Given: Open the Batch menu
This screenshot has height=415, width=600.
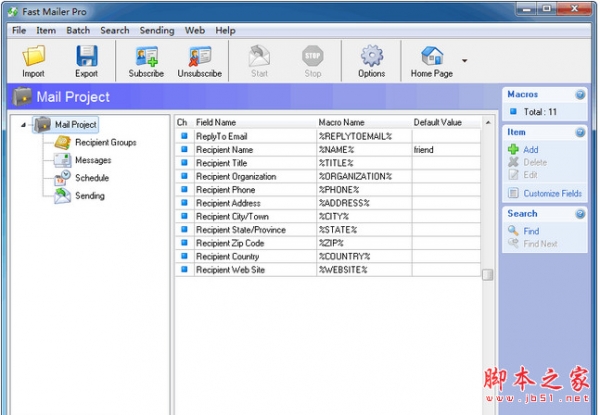Looking at the screenshot, I should click(78, 30).
